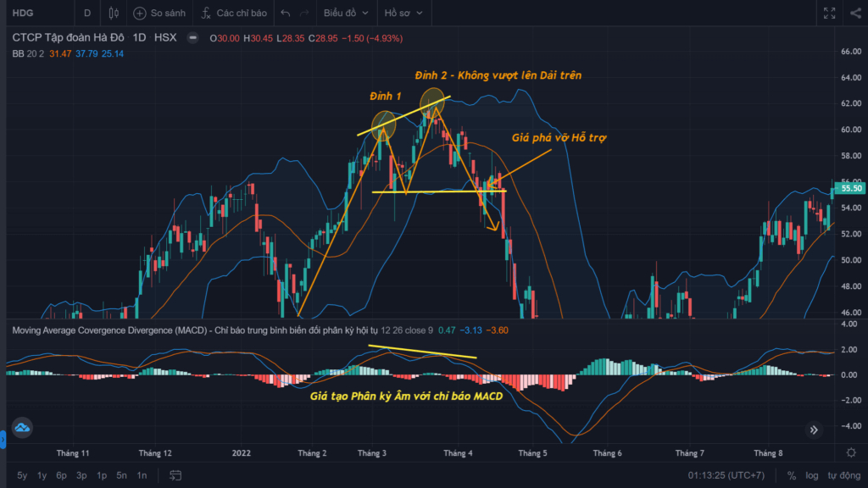Click the cloud logo icon

22,428
